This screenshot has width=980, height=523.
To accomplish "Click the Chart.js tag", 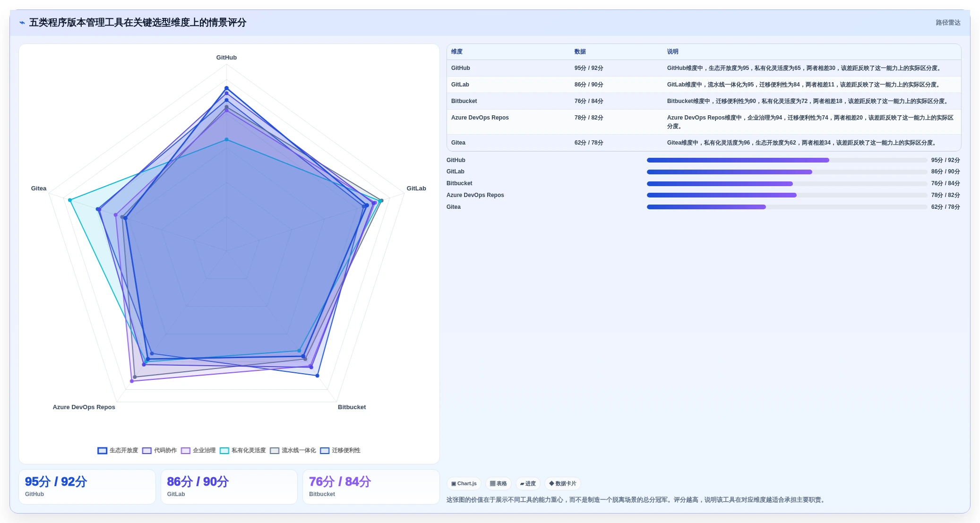I will tap(464, 483).
